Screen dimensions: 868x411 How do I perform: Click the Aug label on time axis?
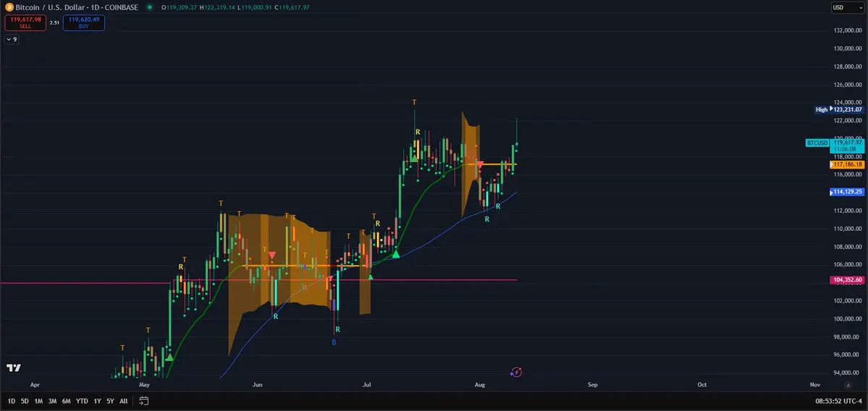pos(479,384)
